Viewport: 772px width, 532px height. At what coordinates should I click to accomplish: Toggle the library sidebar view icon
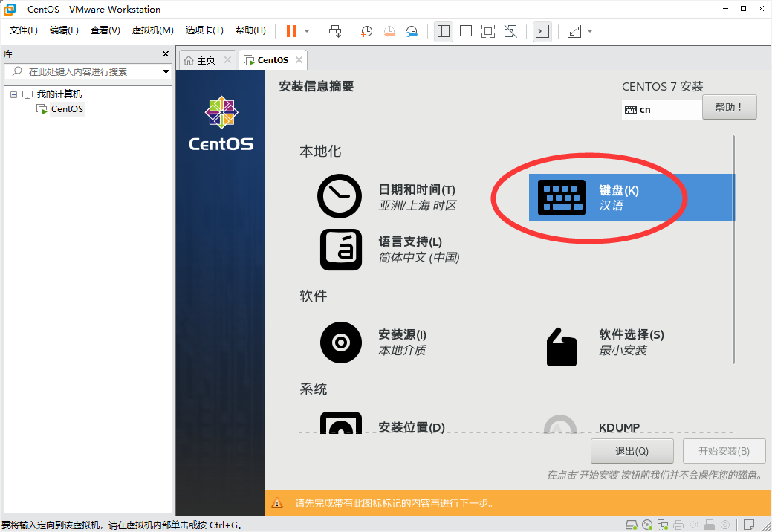click(443, 31)
